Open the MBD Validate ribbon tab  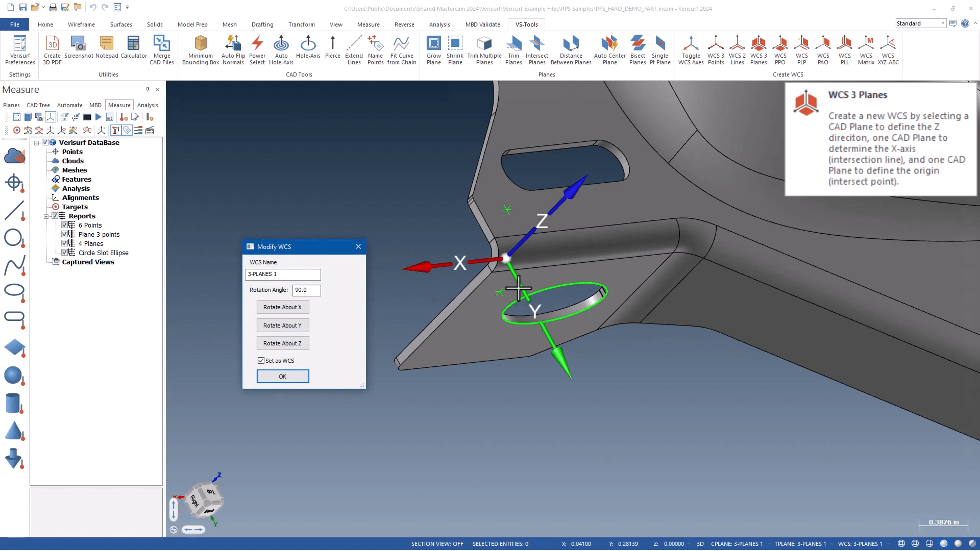pos(482,24)
